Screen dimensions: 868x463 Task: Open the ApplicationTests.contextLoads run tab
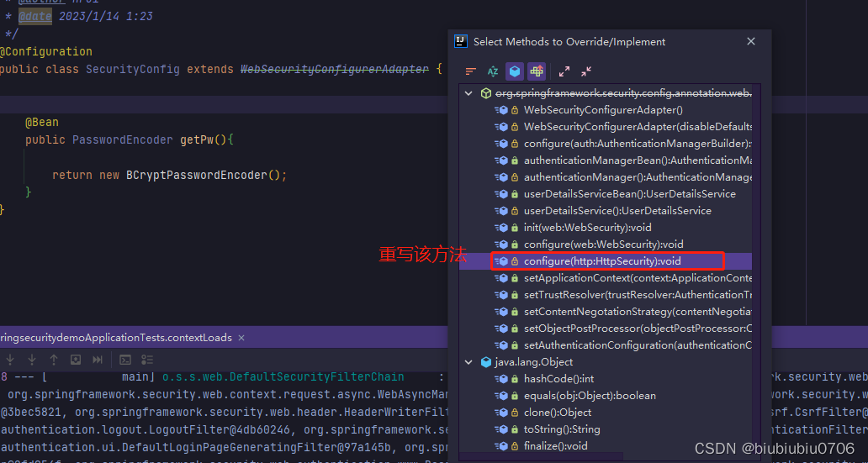point(116,338)
